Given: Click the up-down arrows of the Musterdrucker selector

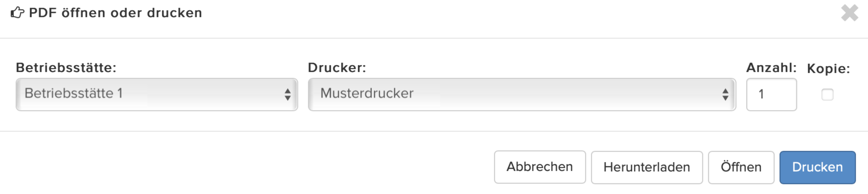Looking at the screenshot, I should 725,94.
